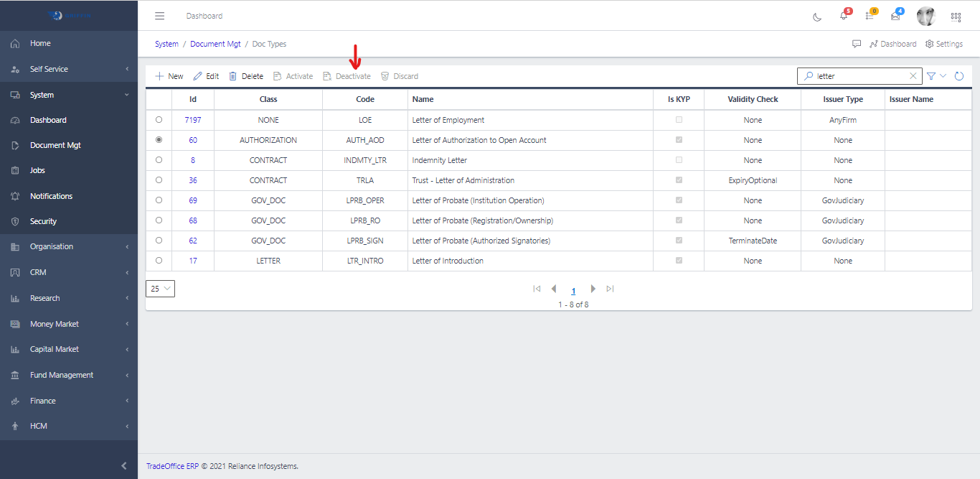This screenshot has height=479, width=980.
Task: Select the radio button for Indemnity Letter
Action: pyautogui.click(x=159, y=160)
